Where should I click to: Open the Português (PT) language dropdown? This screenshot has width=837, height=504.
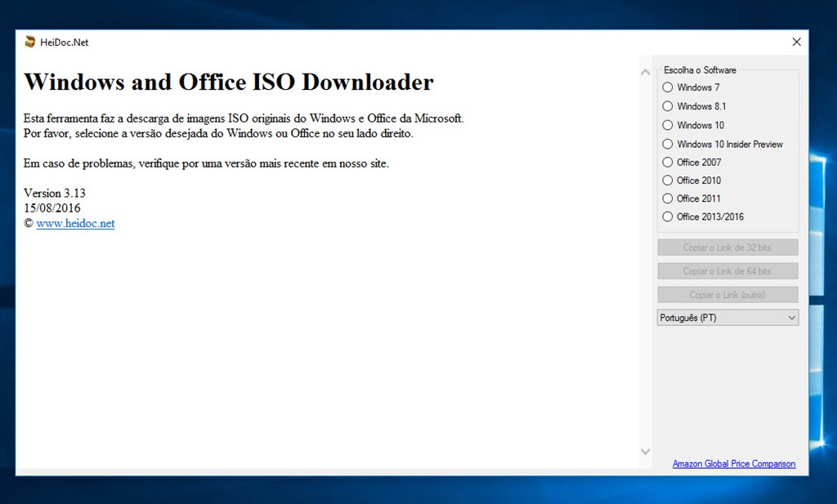tap(727, 318)
